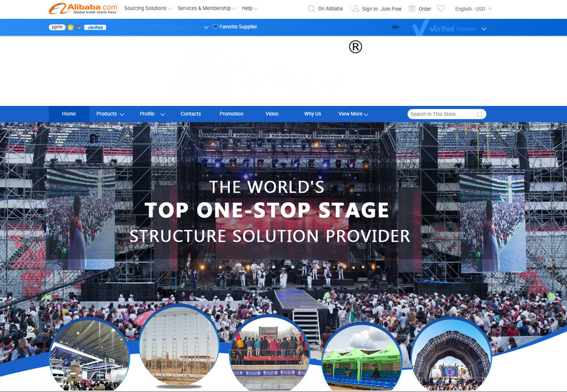
Task: Click the On Alibaba search magnifier icon
Action: tap(311, 8)
